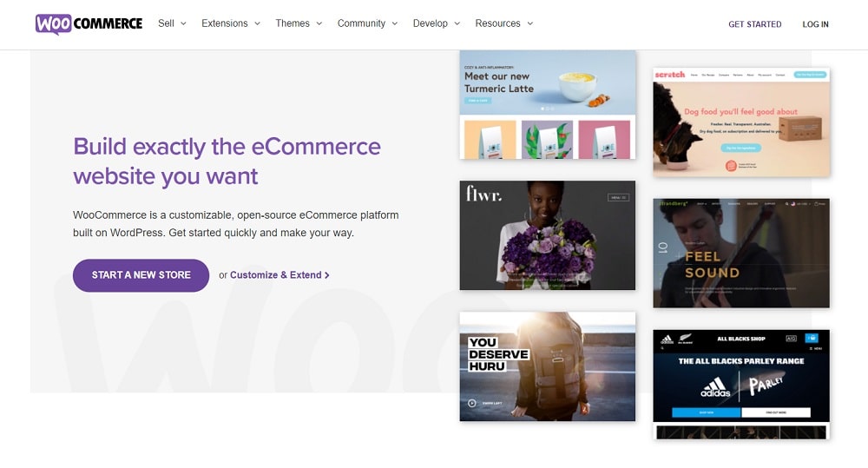868x468 pixels.
Task: Expand the Develop dropdown chevron
Action: [x=457, y=23]
